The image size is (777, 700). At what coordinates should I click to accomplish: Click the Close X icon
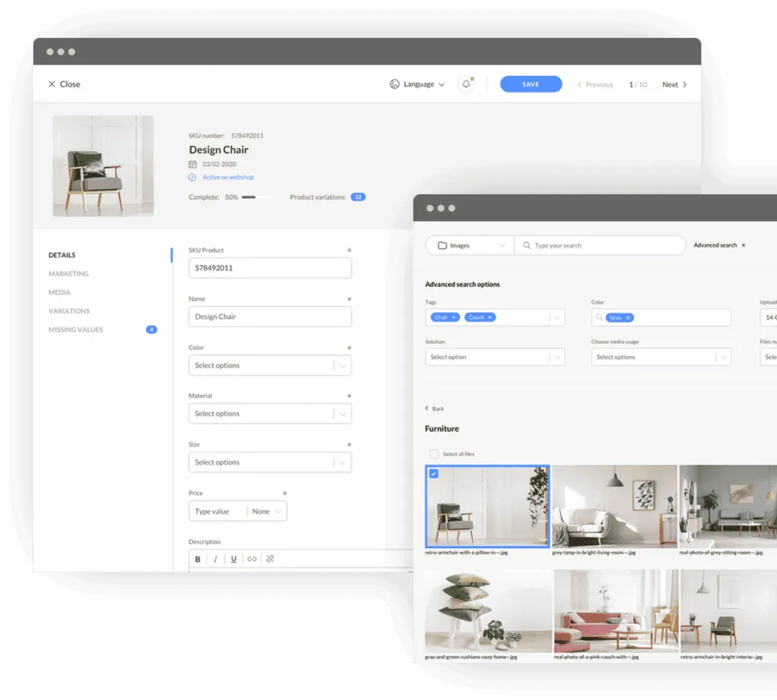tap(52, 84)
